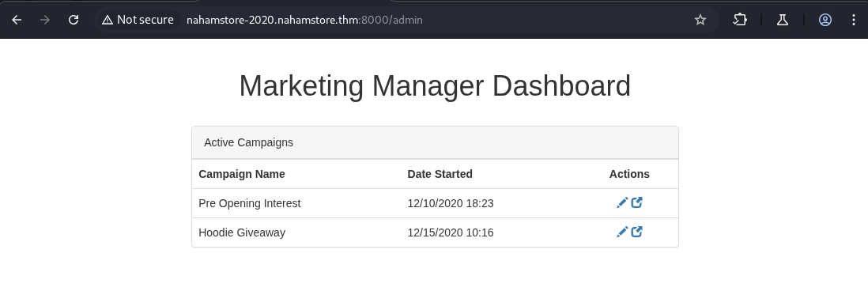This screenshot has width=868, height=291.
Task: Open the browser profile avatar menu
Action: click(x=825, y=20)
